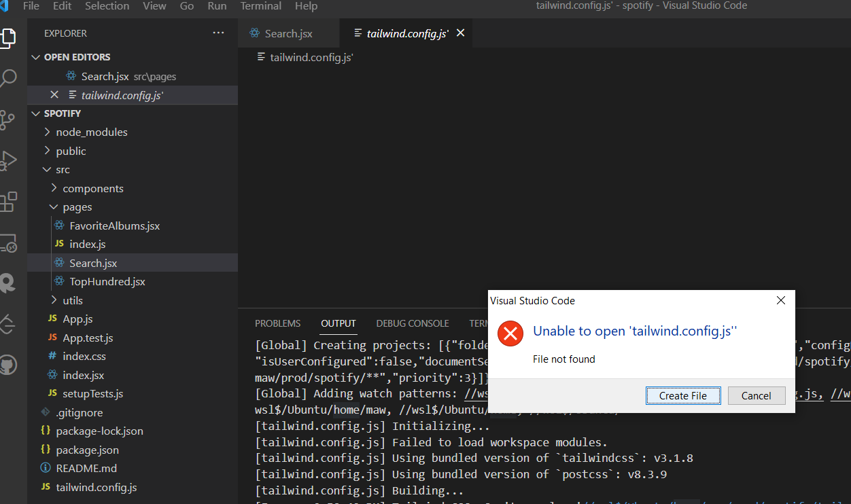The width and height of the screenshot is (851, 504).
Task: Click the tailwind.config.js' breadcrumb
Action: [x=311, y=57]
